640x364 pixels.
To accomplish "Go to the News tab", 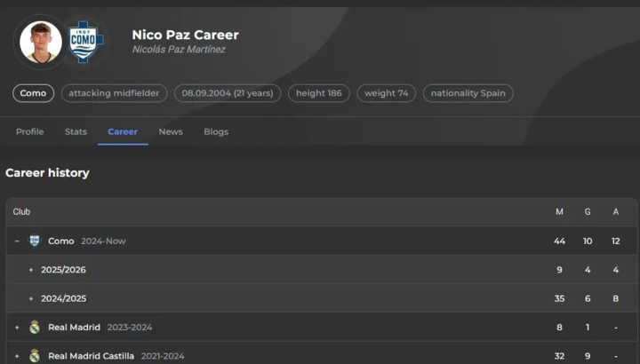I will [171, 131].
